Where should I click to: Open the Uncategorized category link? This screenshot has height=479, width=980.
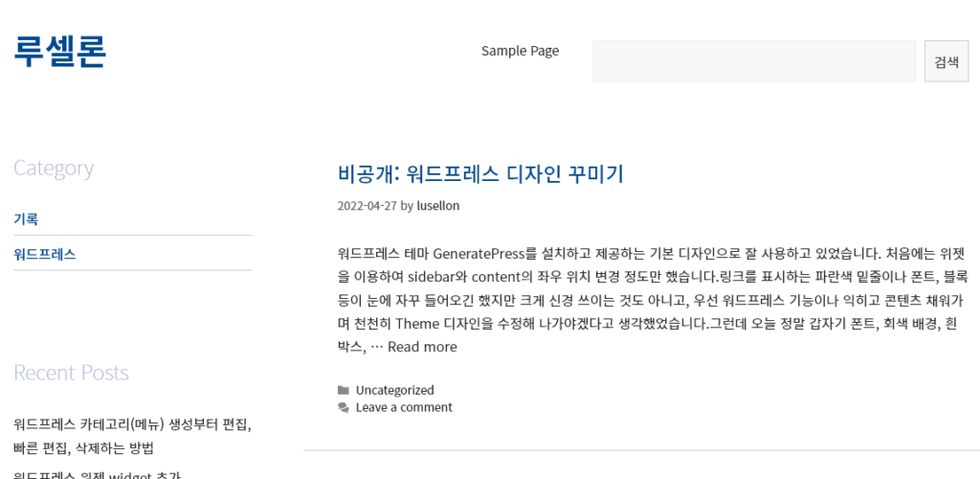pyautogui.click(x=395, y=390)
